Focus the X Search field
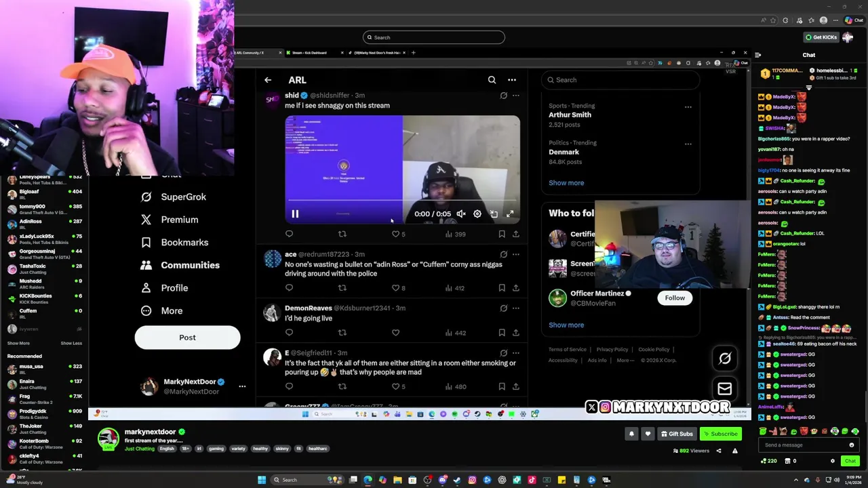This screenshot has height=488, width=868. pyautogui.click(x=620, y=80)
